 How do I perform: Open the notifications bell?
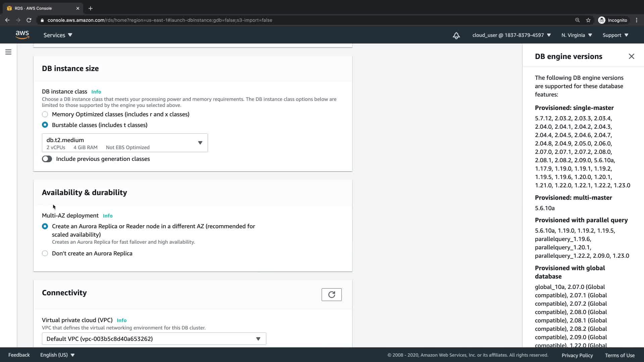coord(456,36)
